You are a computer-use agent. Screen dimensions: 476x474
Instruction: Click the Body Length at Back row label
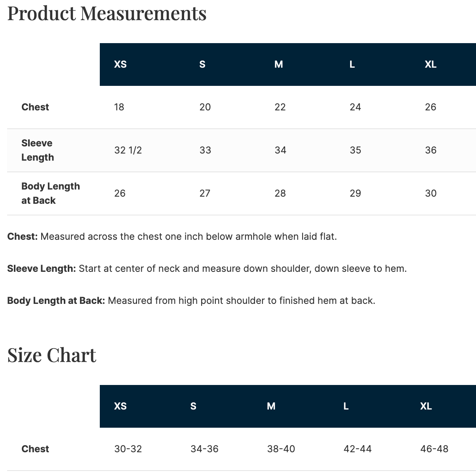point(51,193)
